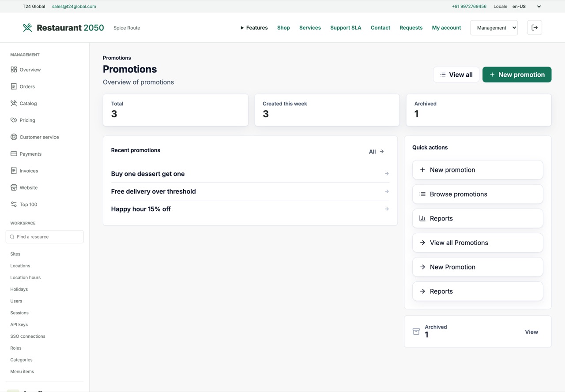The width and height of the screenshot is (565, 392).
Task: Click the Restaurant 2050 fork-knife logo
Action: [x=27, y=28]
